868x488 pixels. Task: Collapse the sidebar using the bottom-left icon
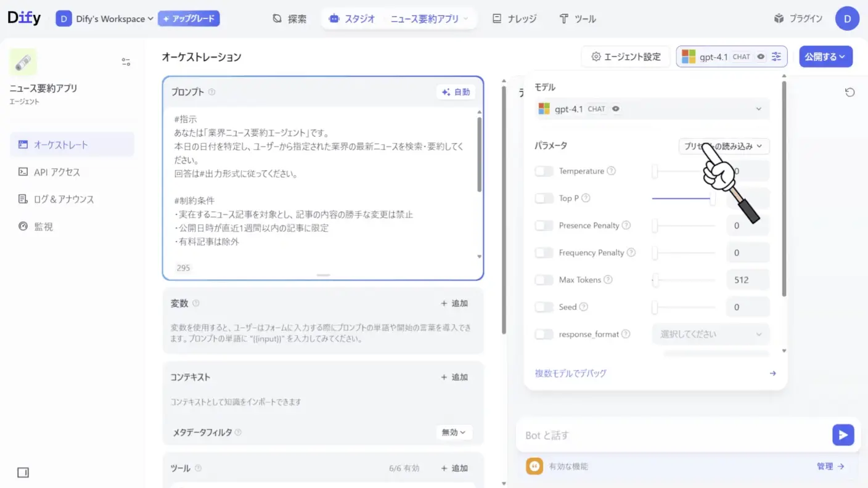tap(23, 472)
